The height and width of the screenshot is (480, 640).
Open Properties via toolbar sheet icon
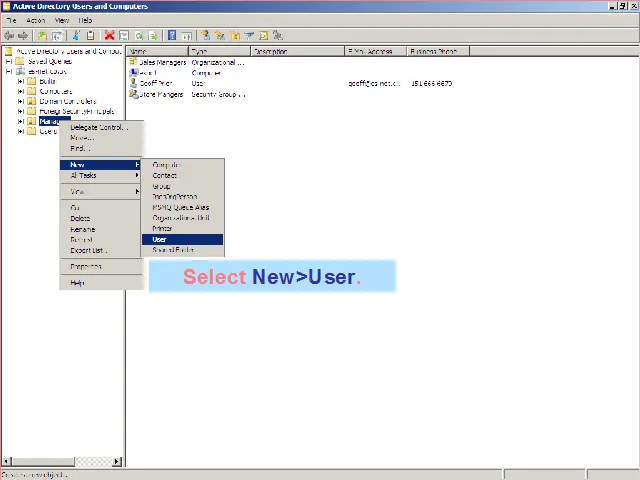pyautogui.click(x=124, y=36)
